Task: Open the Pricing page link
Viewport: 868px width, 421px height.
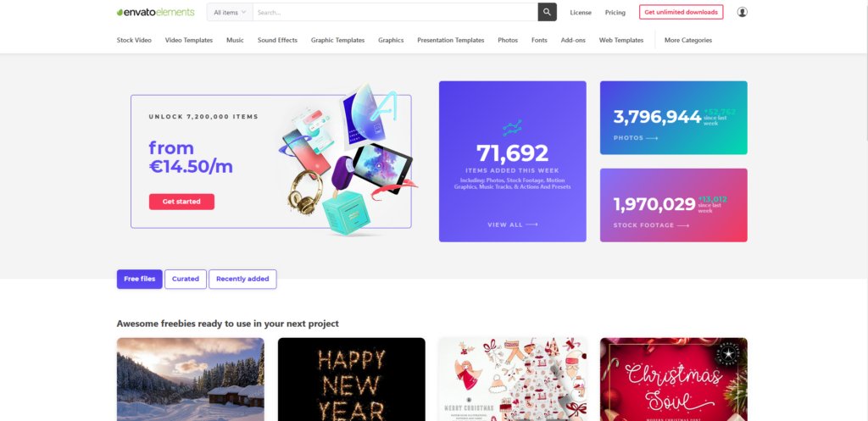Action: tap(615, 12)
